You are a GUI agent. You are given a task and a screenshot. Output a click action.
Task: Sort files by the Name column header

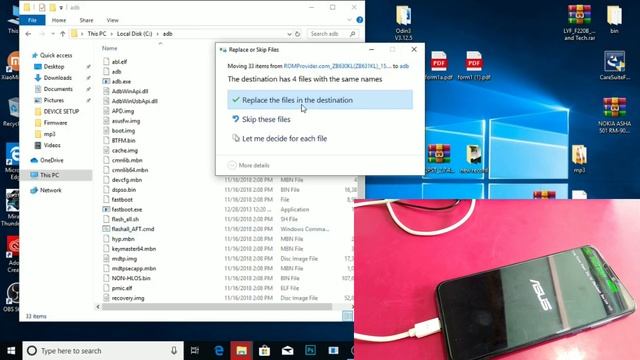click(109, 48)
